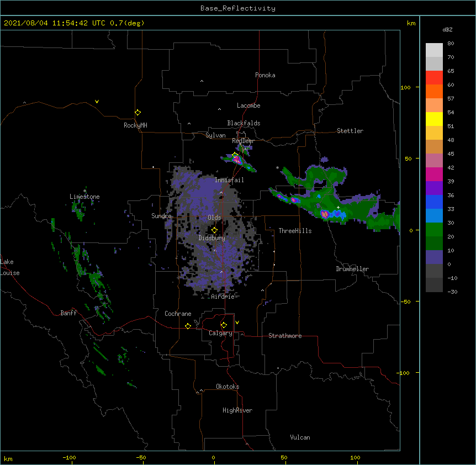Click the Innisfail city label
The image size is (476, 465).
pyautogui.click(x=229, y=180)
